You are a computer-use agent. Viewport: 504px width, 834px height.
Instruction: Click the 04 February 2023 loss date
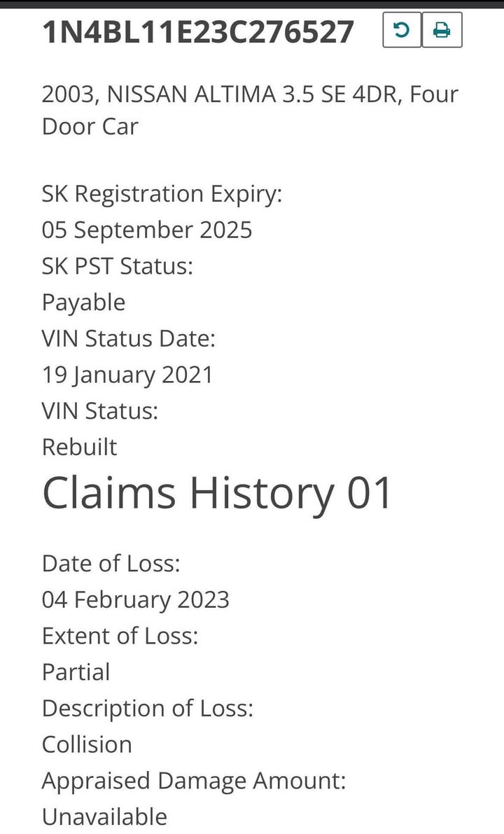click(136, 600)
